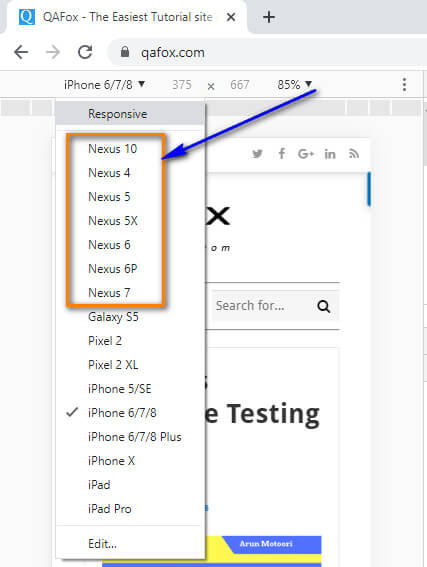The image size is (427, 567).
Task: Select iPad device
Action: 130,485
